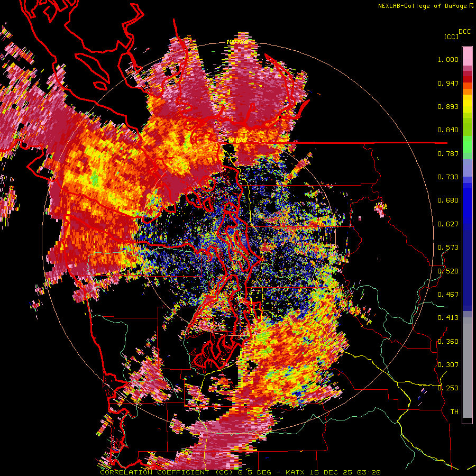The width and height of the screenshot is (476, 476).
Task: Click the 0.360 legend value
Action: tap(448, 341)
